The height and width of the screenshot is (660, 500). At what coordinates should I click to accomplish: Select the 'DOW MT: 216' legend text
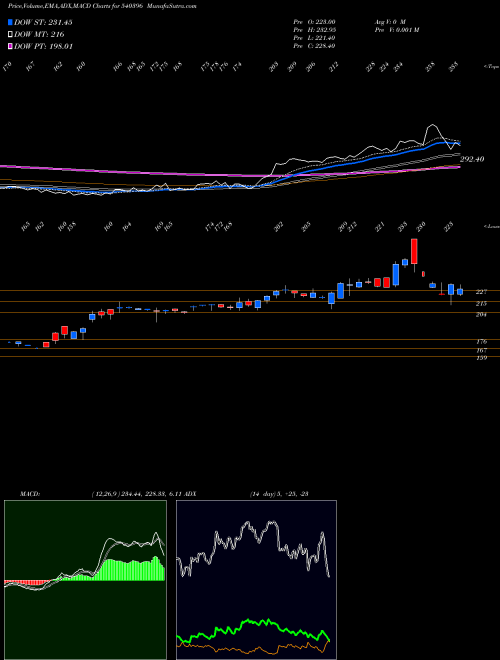39,35
